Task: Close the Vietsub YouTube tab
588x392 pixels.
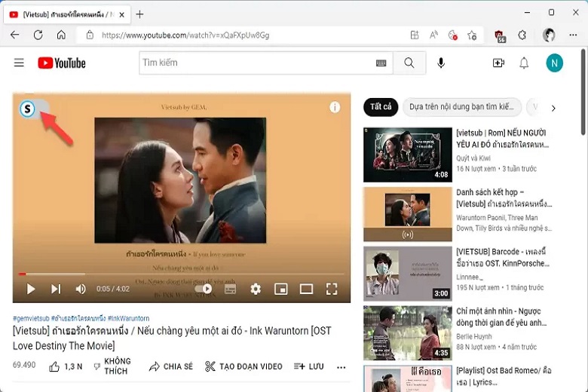Action: pos(121,15)
